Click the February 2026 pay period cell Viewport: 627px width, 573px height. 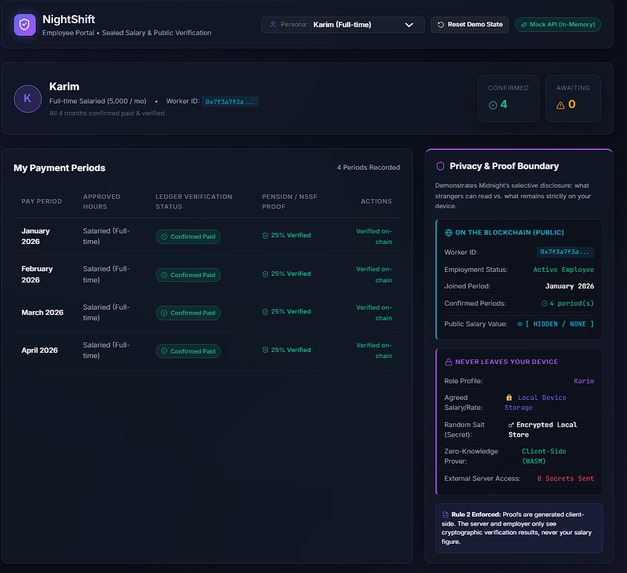click(x=37, y=274)
